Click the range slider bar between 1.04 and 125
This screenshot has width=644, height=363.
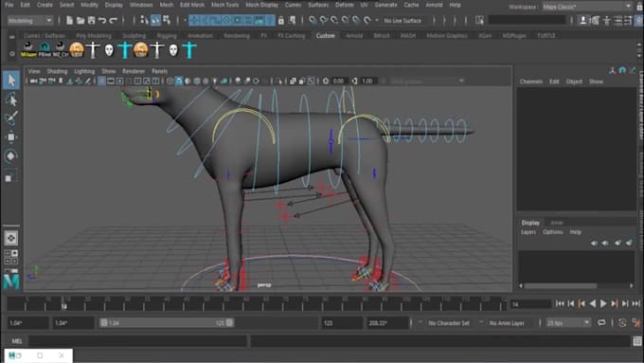167,322
